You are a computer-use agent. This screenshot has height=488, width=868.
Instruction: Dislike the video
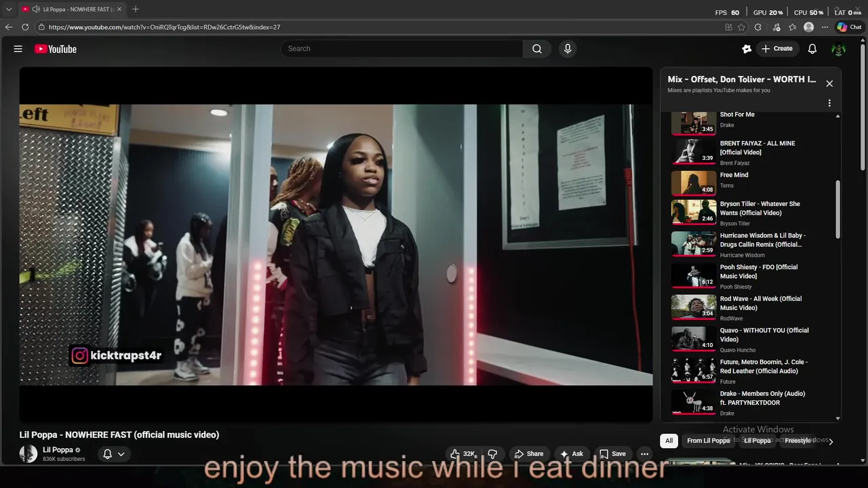493,454
